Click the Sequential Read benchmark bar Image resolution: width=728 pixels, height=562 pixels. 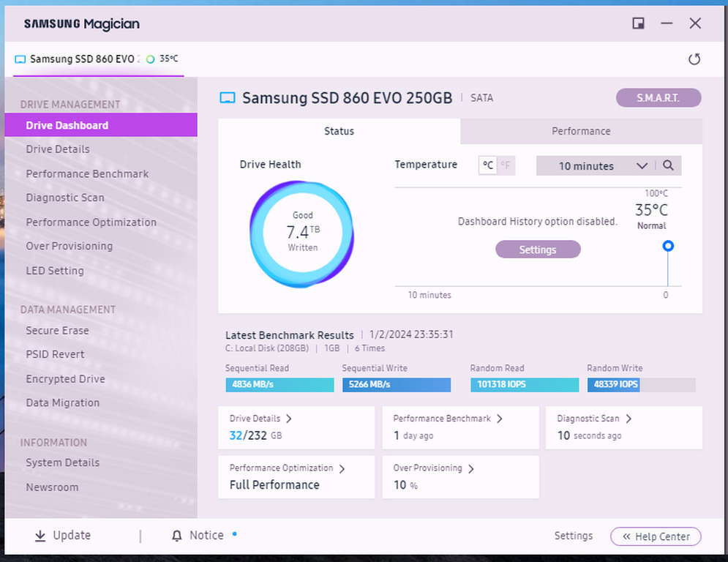pos(279,384)
